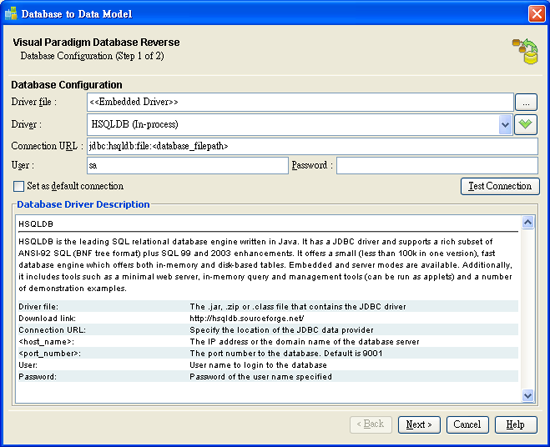
Task: Click 'Password of the user name specified' text
Action: click(x=261, y=377)
